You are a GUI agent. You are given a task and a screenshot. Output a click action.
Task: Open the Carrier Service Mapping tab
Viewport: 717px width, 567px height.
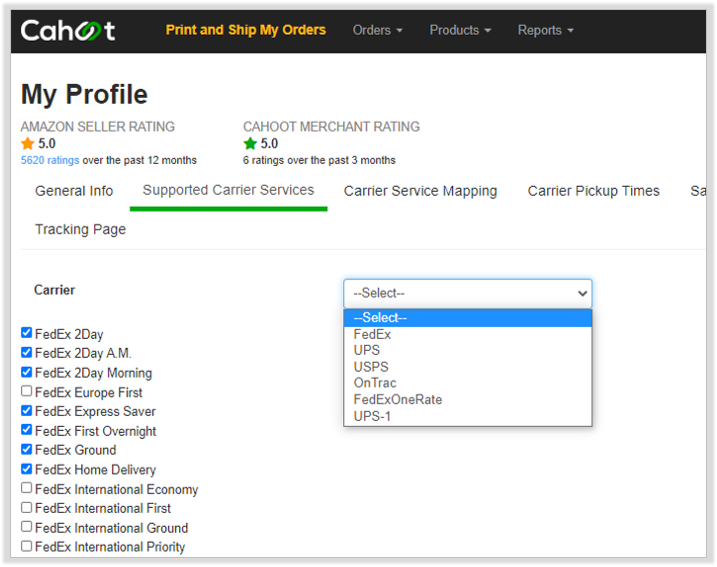[420, 191]
